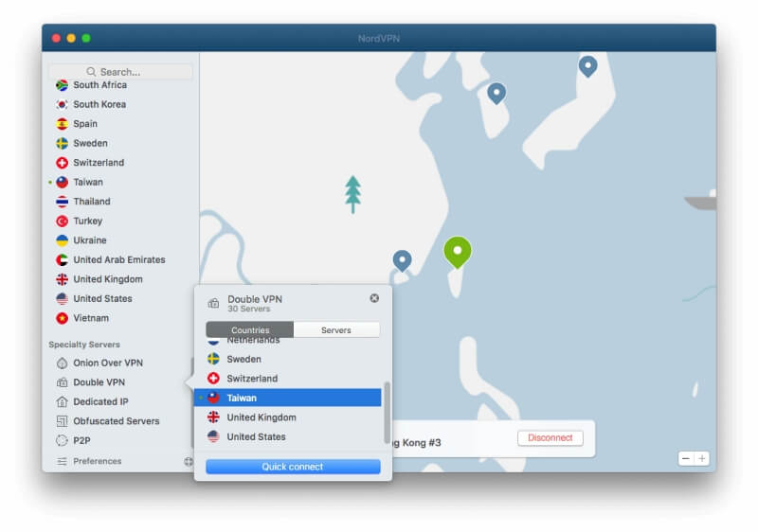758x532 pixels.
Task: Click the green Taiwan map pin
Action: [x=457, y=252]
